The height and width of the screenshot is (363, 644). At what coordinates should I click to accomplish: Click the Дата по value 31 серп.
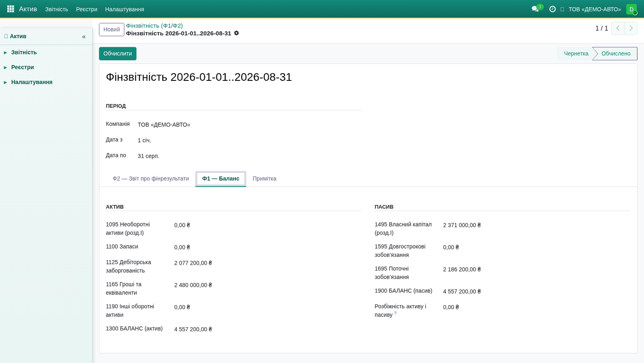tap(149, 156)
